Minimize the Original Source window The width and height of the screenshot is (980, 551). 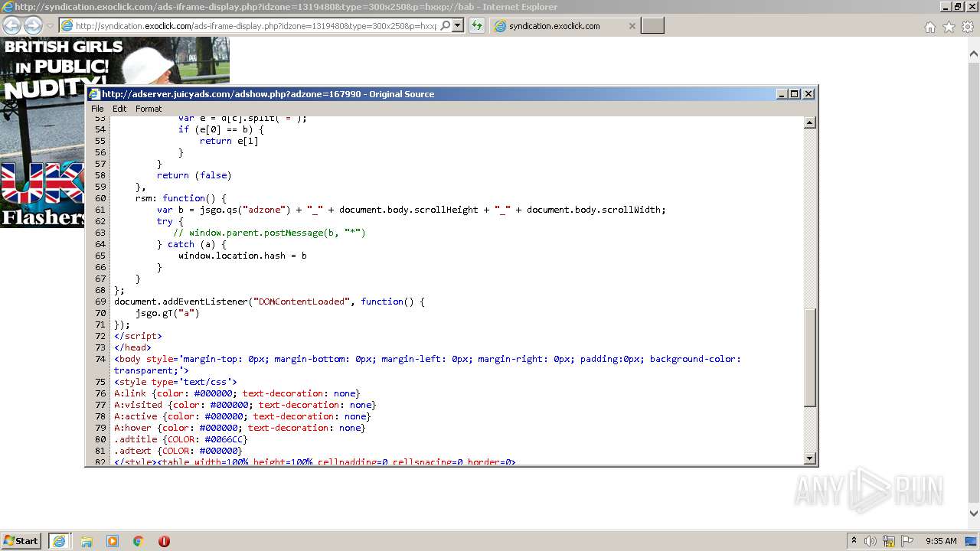pyautogui.click(x=782, y=94)
